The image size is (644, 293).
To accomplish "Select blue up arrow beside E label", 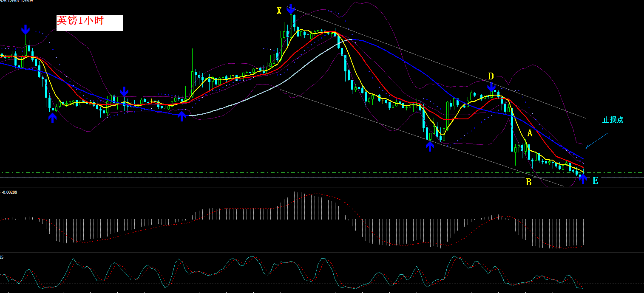I will click(x=583, y=179).
